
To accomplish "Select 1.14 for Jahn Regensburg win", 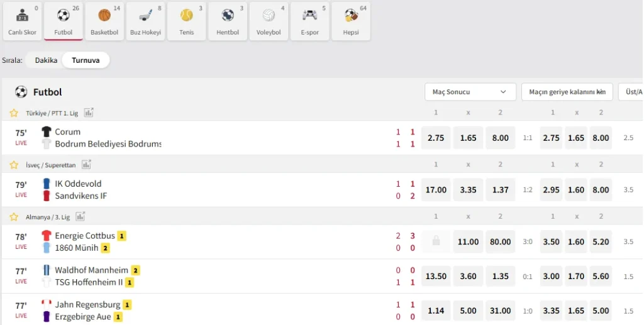I will click(x=436, y=311).
